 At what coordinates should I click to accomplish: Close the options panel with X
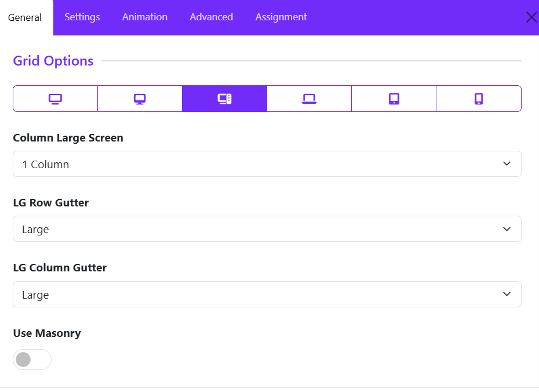[x=531, y=17]
